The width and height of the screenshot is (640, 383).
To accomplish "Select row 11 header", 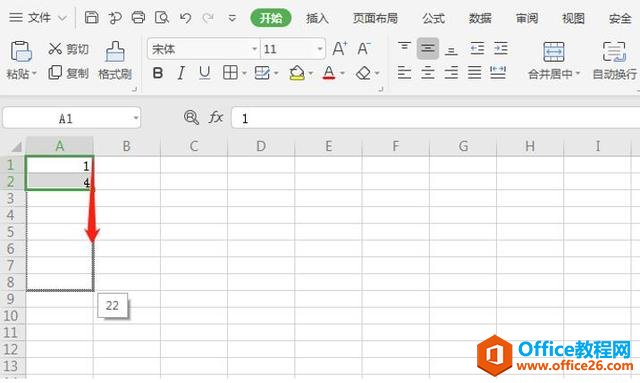I will (x=11, y=332).
